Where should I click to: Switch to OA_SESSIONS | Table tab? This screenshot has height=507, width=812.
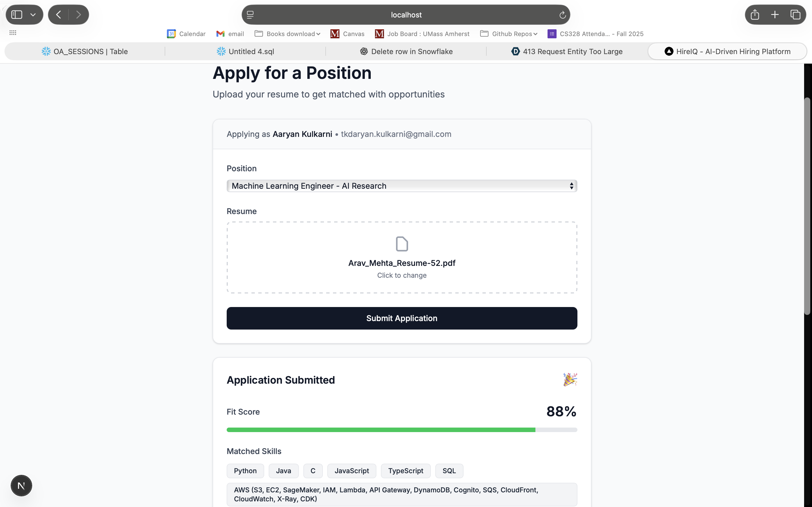(x=85, y=52)
